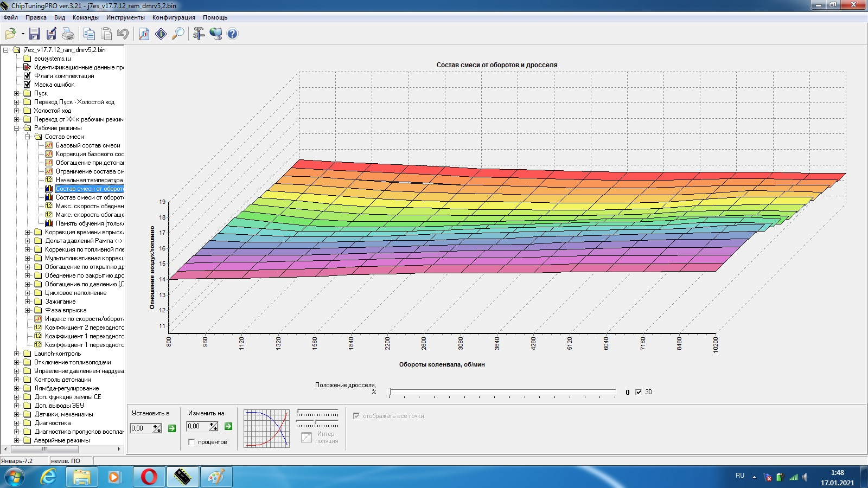
Task: Click the RU language indicator in tray
Action: coord(740,476)
